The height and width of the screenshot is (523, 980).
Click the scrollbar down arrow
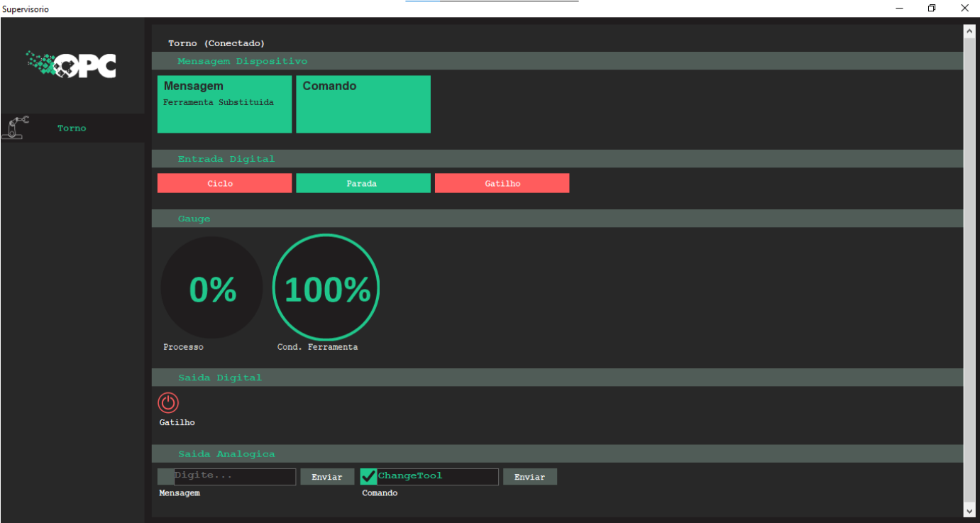(969, 511)
